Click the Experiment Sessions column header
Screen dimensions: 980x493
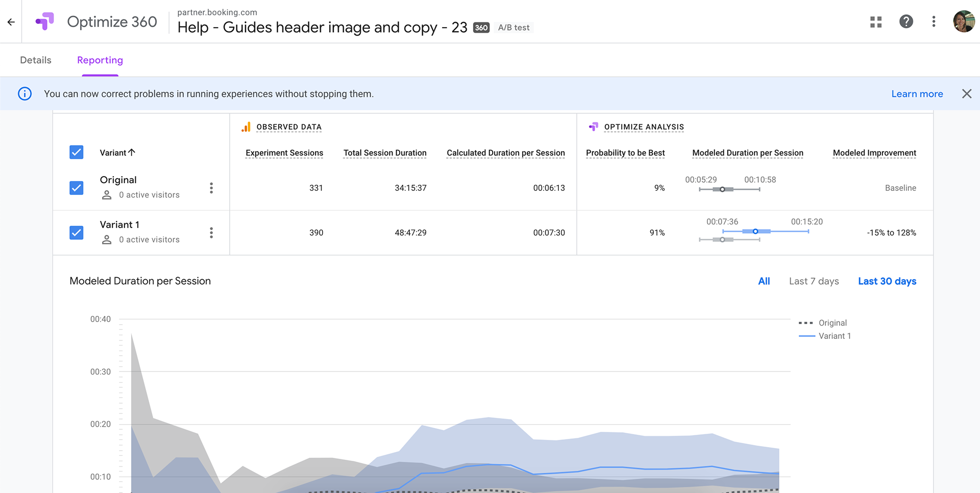284,153
